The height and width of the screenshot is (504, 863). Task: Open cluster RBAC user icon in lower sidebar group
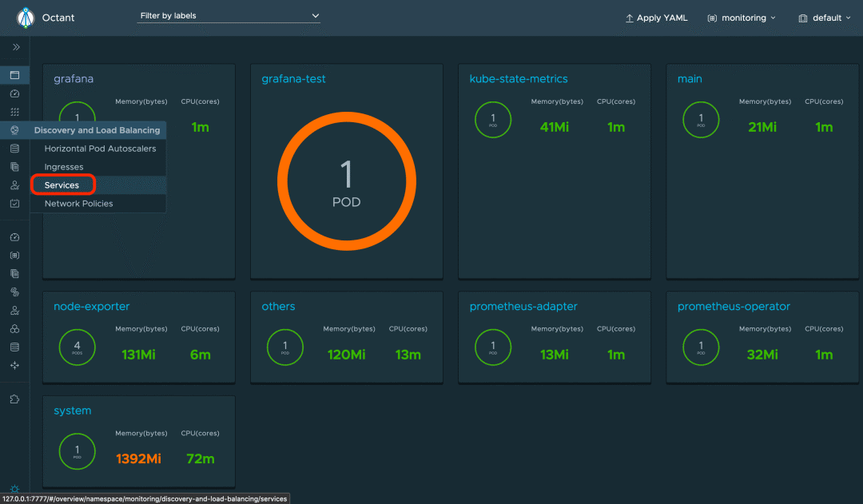coord(15,311)
